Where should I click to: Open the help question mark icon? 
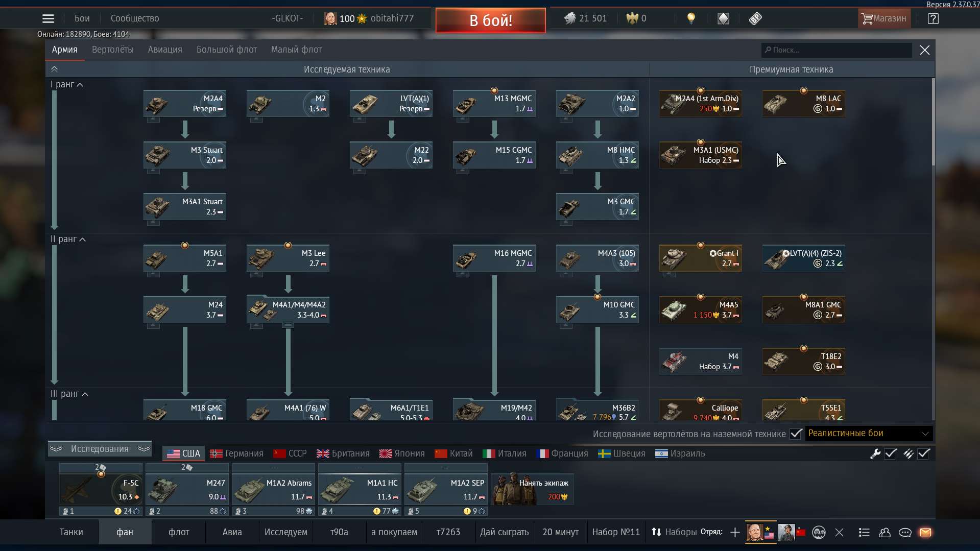click(933, 18)
